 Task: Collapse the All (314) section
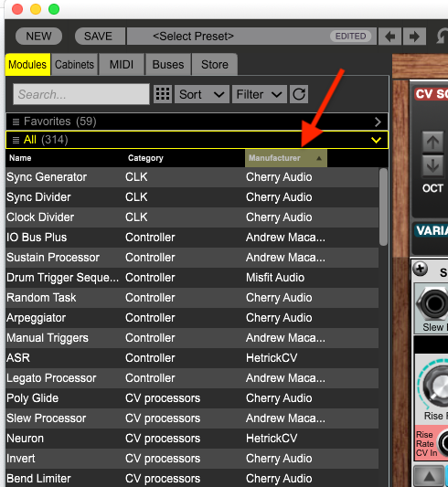(377, 140)
